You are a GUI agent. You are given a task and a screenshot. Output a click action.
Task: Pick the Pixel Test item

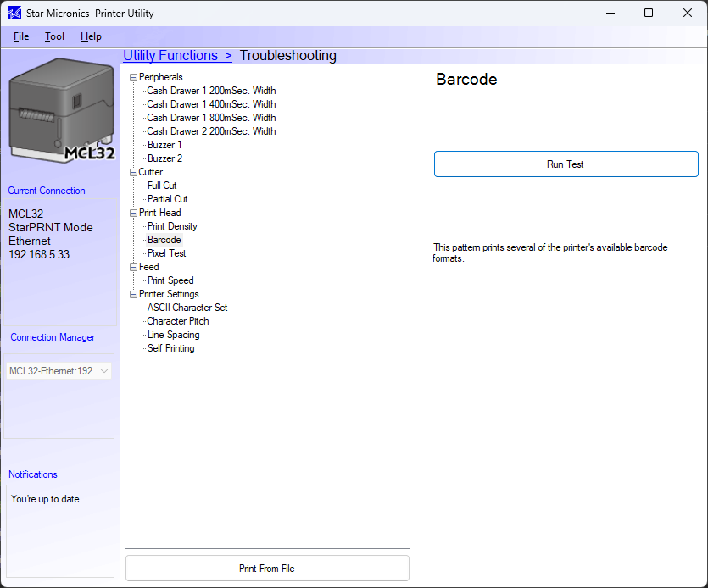[x=166, y=253]
